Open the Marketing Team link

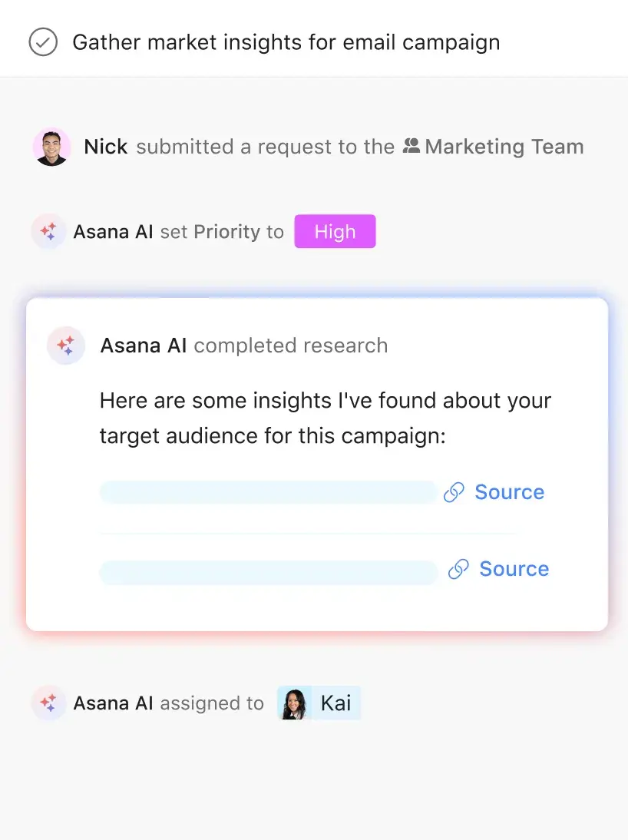(x=504, y=147)
